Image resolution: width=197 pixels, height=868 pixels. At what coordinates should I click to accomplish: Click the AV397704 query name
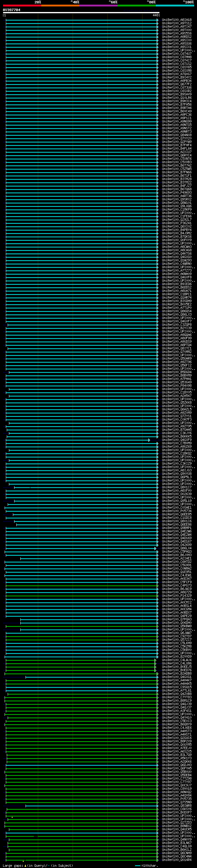11,10
